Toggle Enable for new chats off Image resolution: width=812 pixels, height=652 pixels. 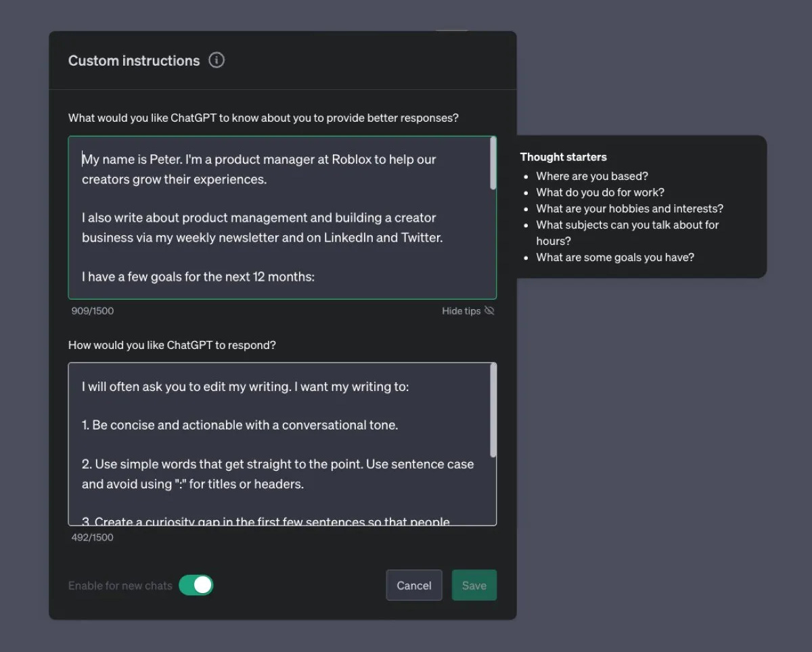[x=196, y=585]
